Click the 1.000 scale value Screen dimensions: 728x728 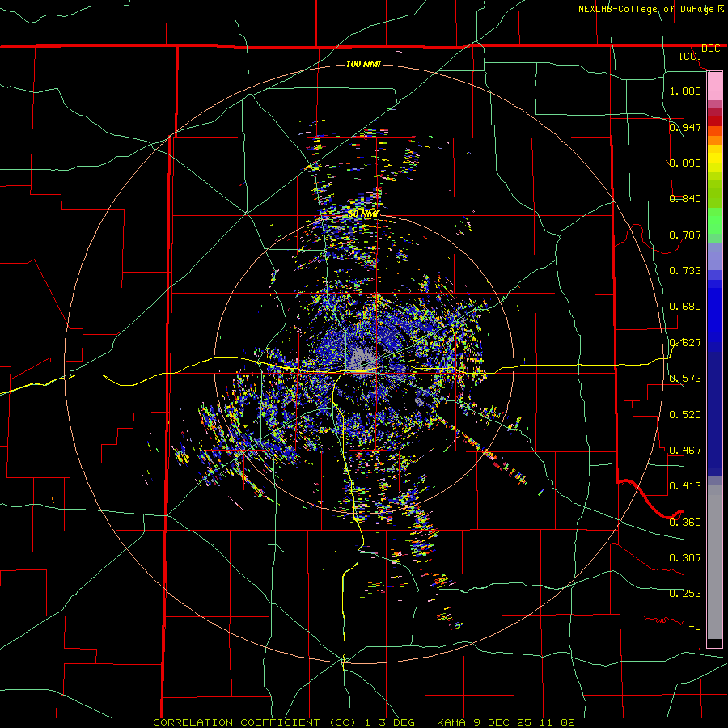pyautogui.click(x=685, y=91)
